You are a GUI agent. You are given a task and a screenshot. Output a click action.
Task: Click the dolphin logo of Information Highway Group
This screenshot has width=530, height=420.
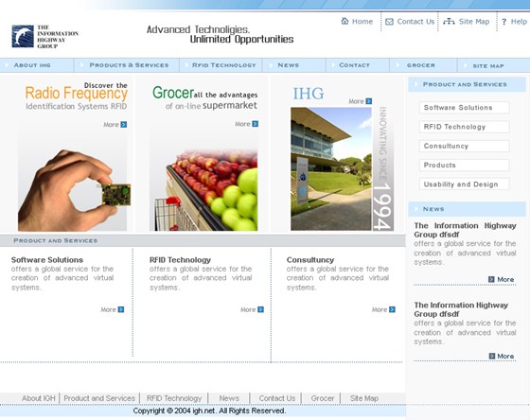tap(23, 36)
